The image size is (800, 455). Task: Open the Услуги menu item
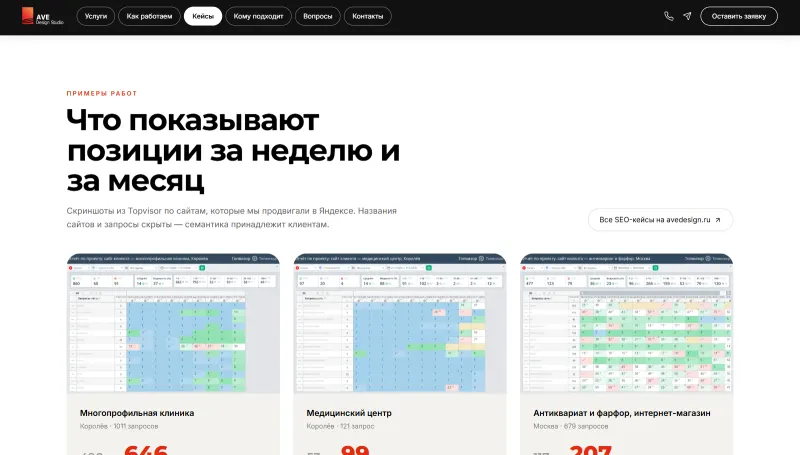click(x=96, y=16)
